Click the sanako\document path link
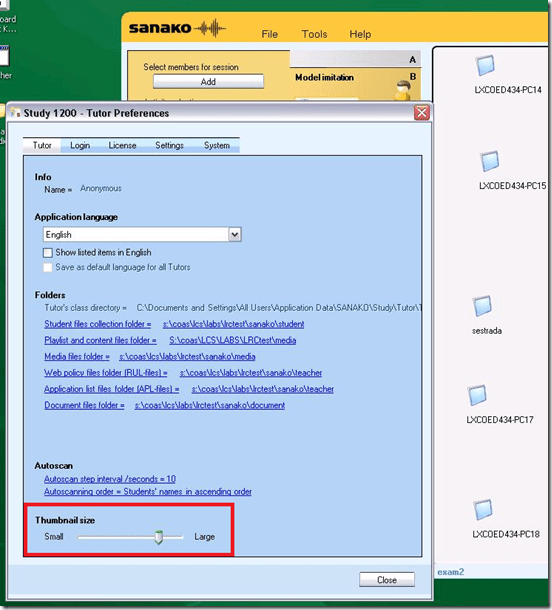 (x=210, y=405)
